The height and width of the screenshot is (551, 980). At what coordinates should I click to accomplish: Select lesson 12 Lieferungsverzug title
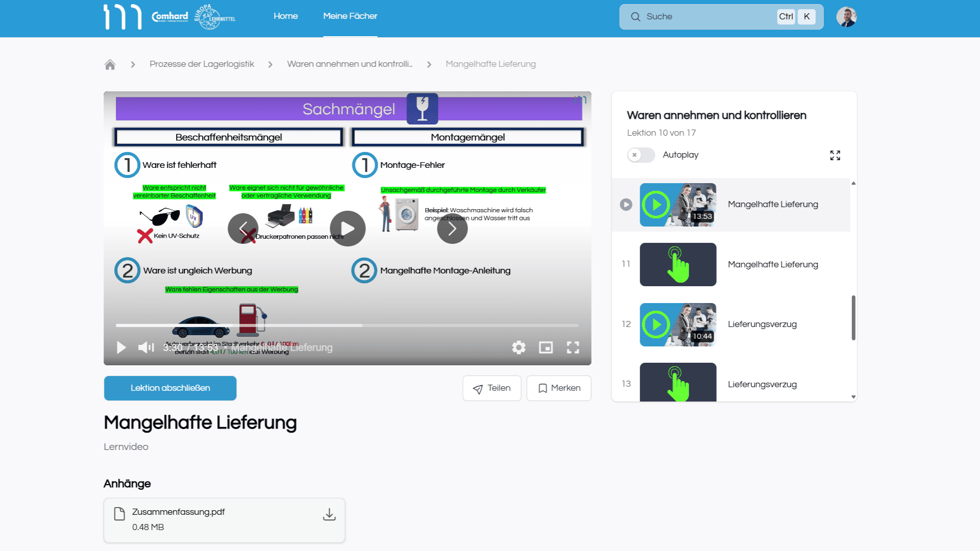(x=762, y=324)
